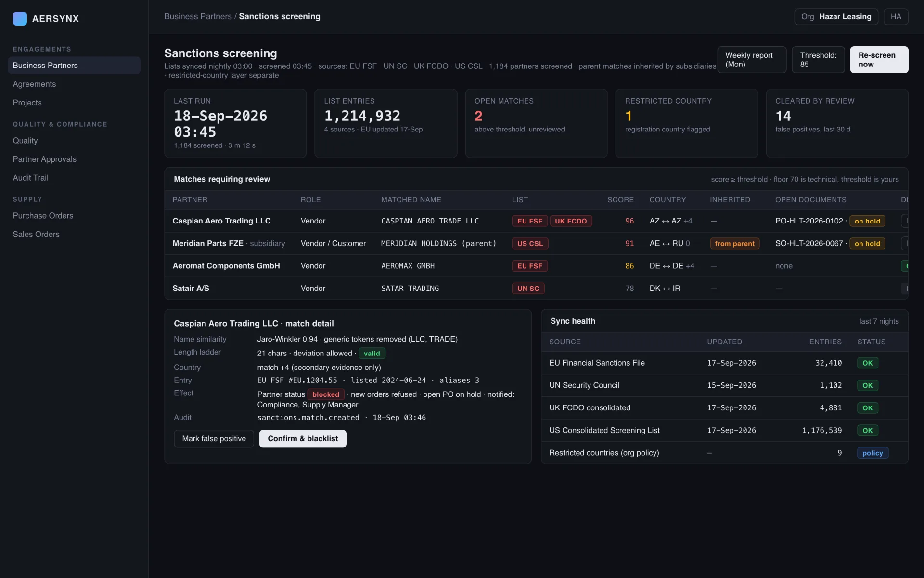Click OK status for UN Security Council
The height and width of the screenshot is (578, 924).
[x=867, y=386]
